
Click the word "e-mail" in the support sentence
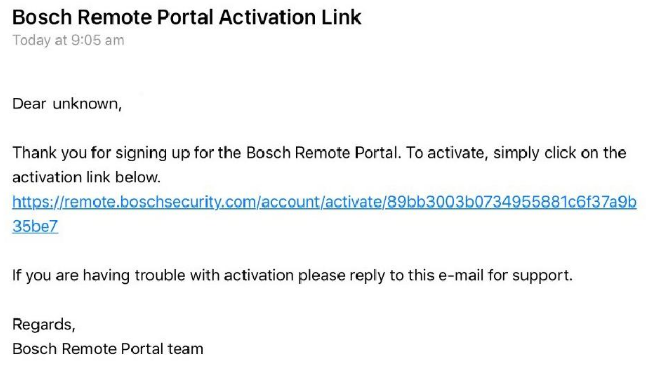click(461, 275)
